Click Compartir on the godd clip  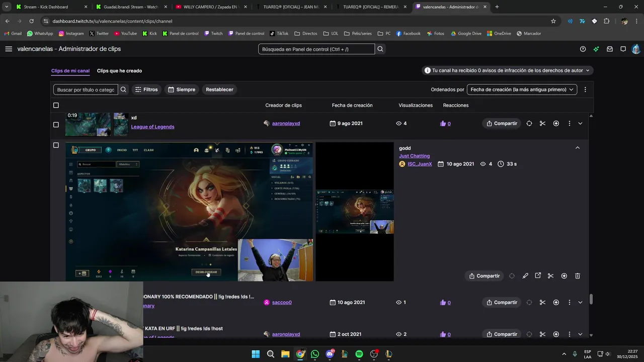[x=485, y=276]
